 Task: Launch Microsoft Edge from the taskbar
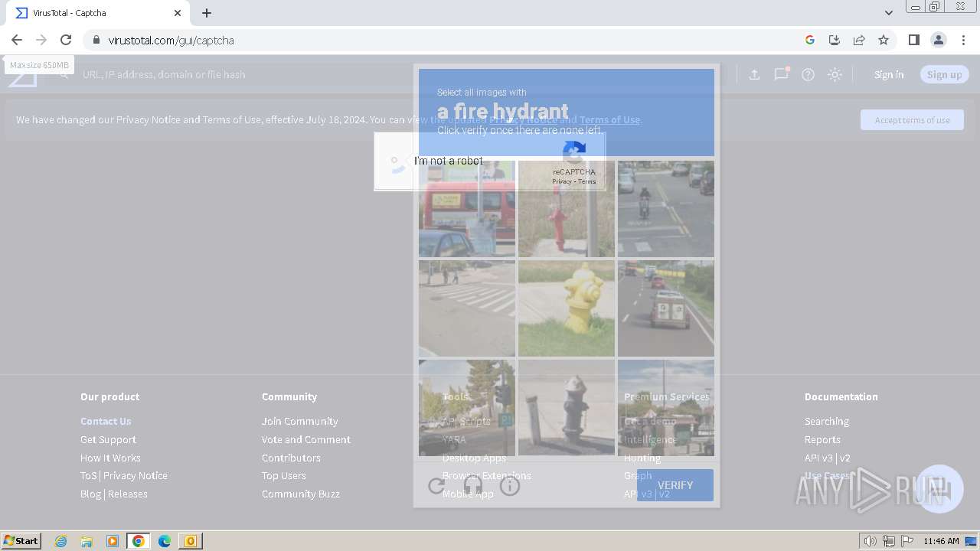pos(164,541)
